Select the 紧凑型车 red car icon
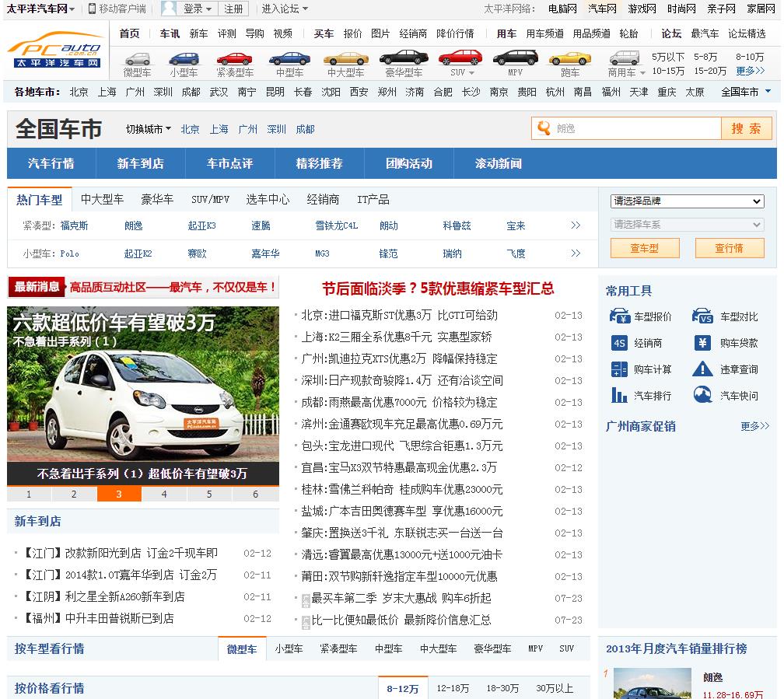Viewport: 784px width, 699px height. pyautogui.click(x=235, y=58)
